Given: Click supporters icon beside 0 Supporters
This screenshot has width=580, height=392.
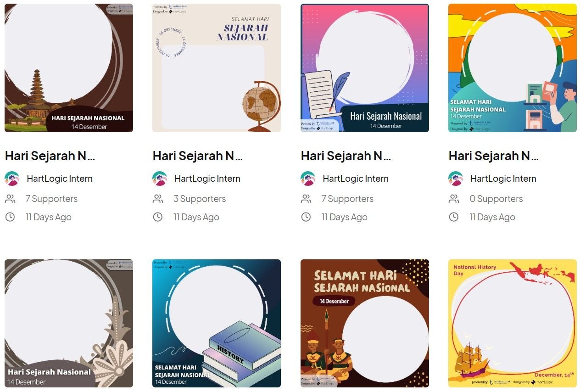Looking at the screenshot, I should [454, 199].
